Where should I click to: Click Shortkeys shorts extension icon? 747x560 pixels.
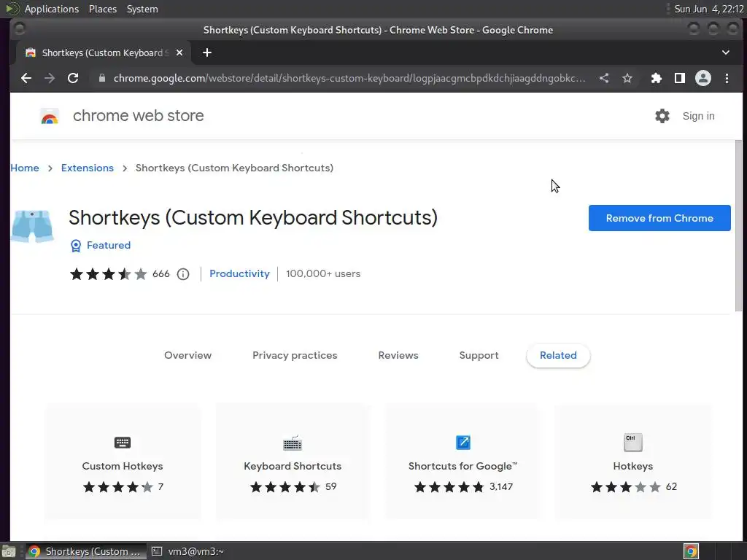tap(32, 227)
